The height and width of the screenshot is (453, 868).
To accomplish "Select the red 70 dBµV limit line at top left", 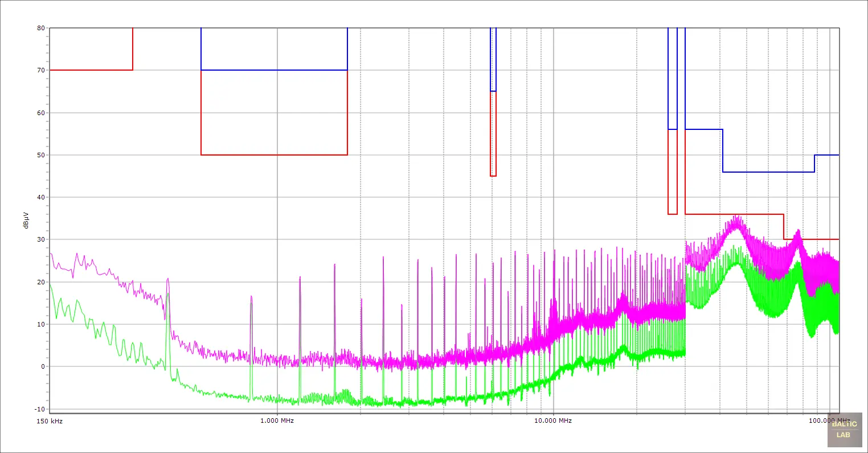I will [91, 70].
